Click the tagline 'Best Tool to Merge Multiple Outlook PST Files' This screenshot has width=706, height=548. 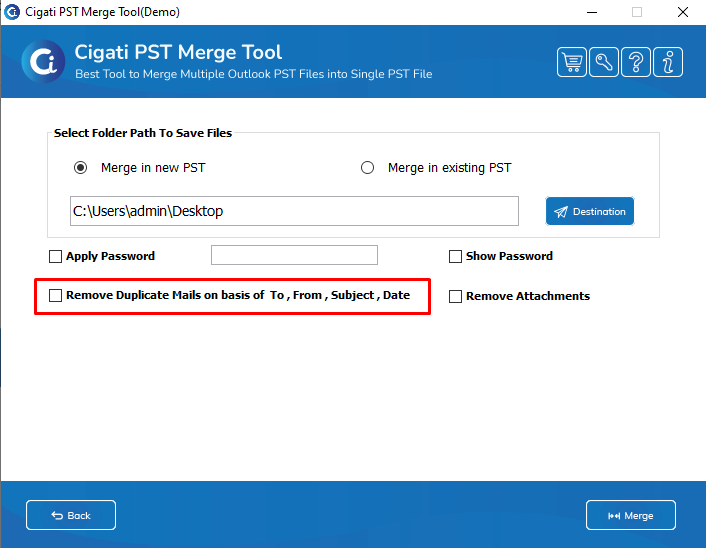coord(253,74)
